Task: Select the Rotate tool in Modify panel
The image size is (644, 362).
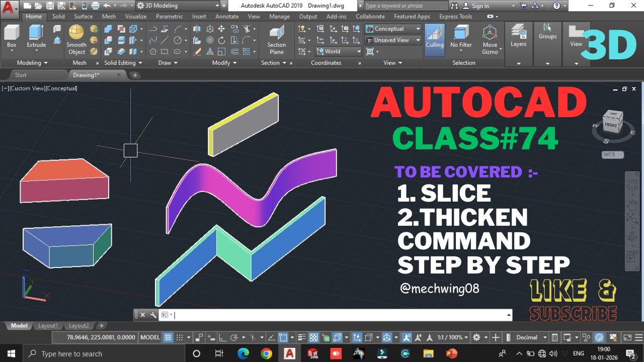Action: (x=221, y=40)
